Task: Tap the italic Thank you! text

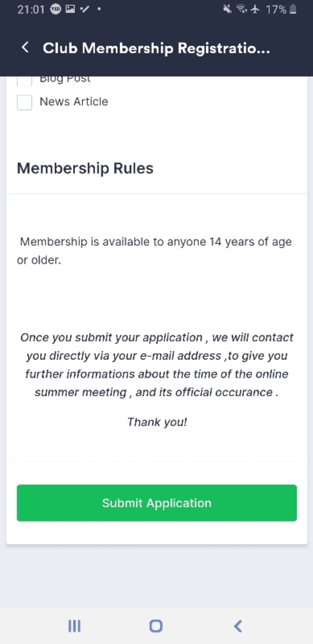Action: (x=157, y=422)
